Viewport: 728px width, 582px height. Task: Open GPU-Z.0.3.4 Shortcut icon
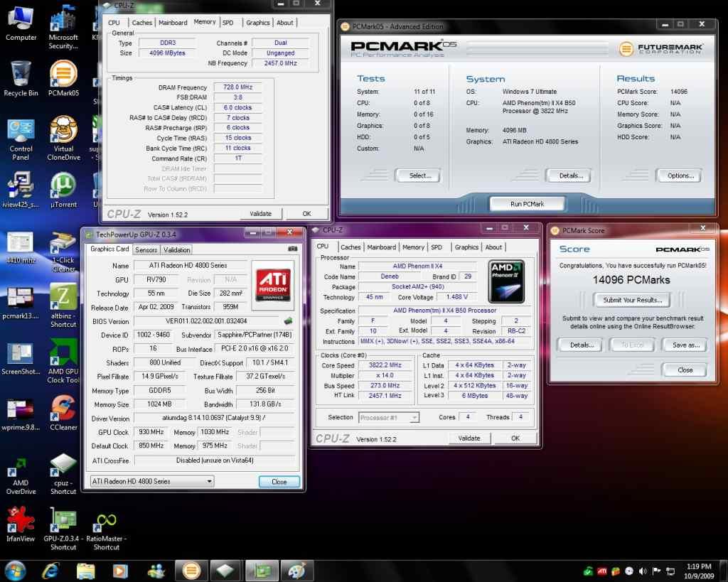click(x=63, y=529)
